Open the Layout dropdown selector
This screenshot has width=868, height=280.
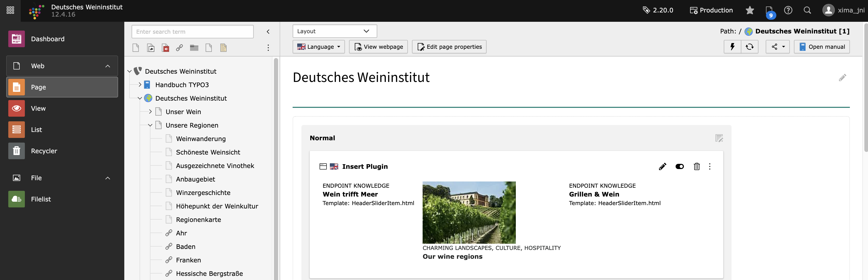334,31
